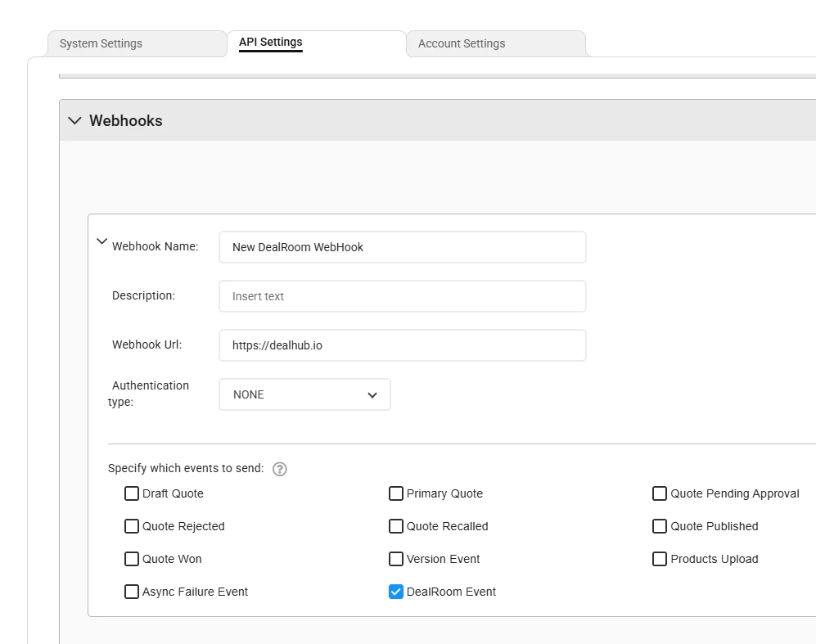This screenshot has width=816, height=644.
Task: Check the Async Failure Event box
Action: coord(132,592)
